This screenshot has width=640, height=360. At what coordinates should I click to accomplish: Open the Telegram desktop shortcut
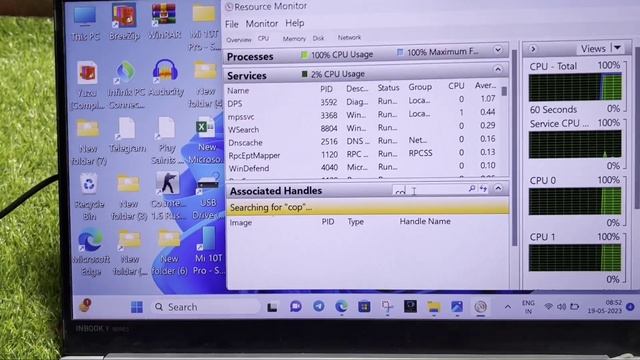pyautogui.click(x=127, y=135)
